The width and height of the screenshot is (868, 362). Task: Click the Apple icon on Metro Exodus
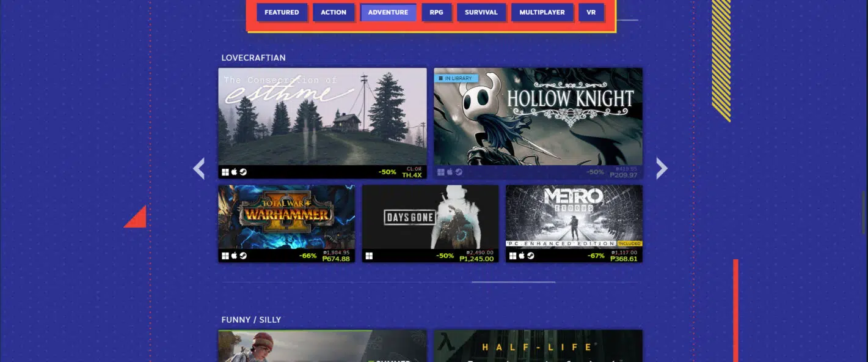tap(522, 256)
